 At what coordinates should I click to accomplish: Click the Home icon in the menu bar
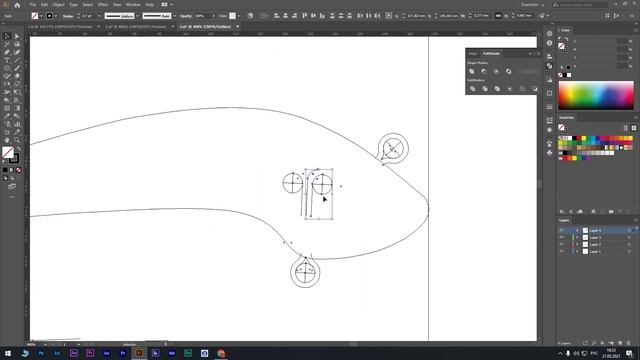(17, 5)
